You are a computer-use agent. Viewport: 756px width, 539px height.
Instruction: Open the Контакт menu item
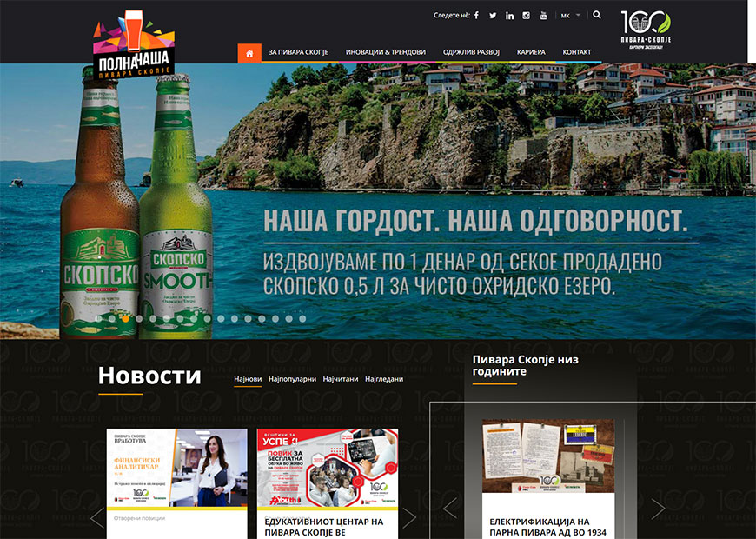point(577,52)
